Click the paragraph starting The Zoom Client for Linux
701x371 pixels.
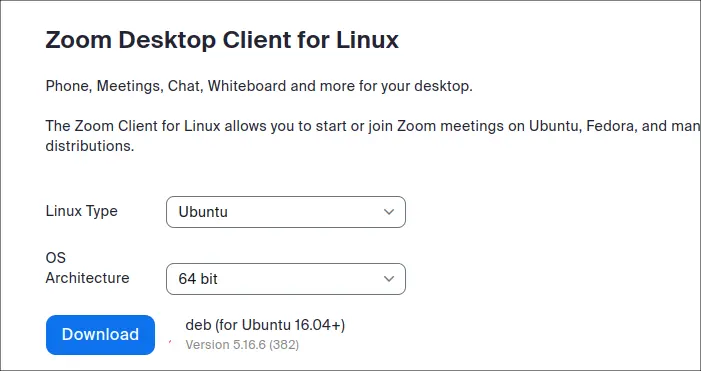[x=373, y=136]
